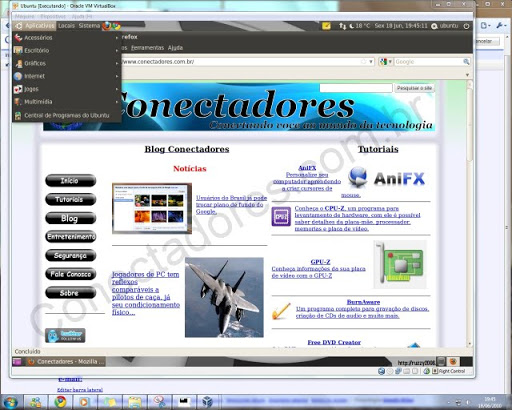Click the Blog navigation button
The height and width of the screenshot is (410, 512).
point(70,218)
